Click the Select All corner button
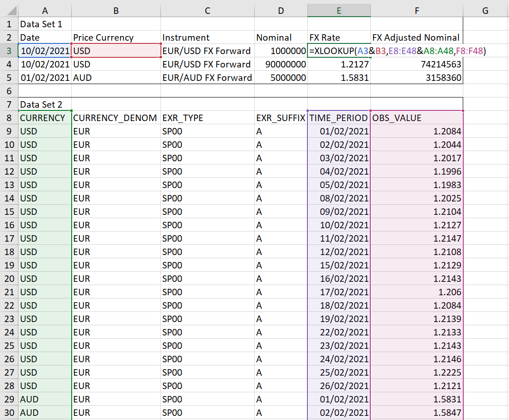 8,10
